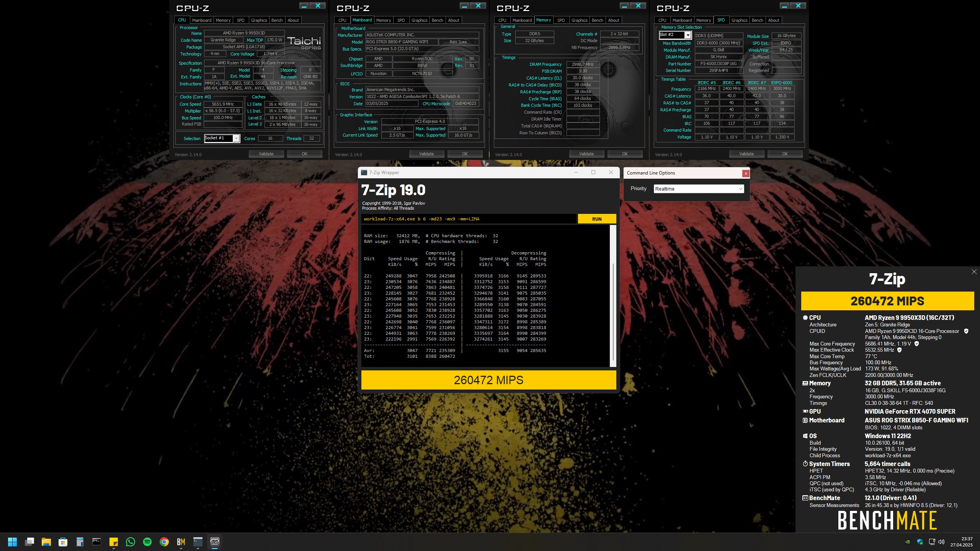Screen dimensions: 980x551
Task: Click the Max TDP value 170.0 W
Action: click(x=274, y=40)
